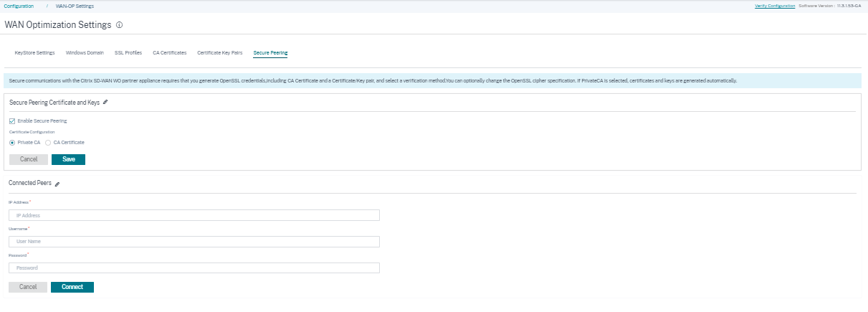
Task: Click into the User Name field
Action: [x=194, y=242]
